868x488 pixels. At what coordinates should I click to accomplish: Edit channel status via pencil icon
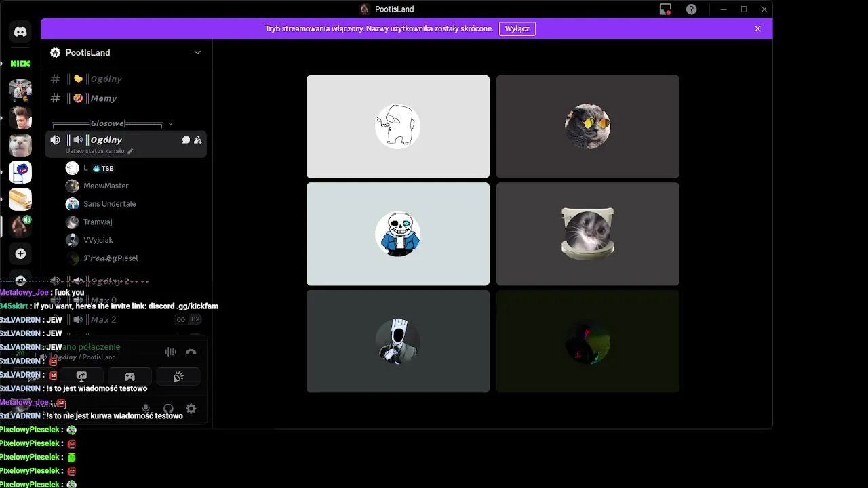pyautogui.click(x=130, y=151)
